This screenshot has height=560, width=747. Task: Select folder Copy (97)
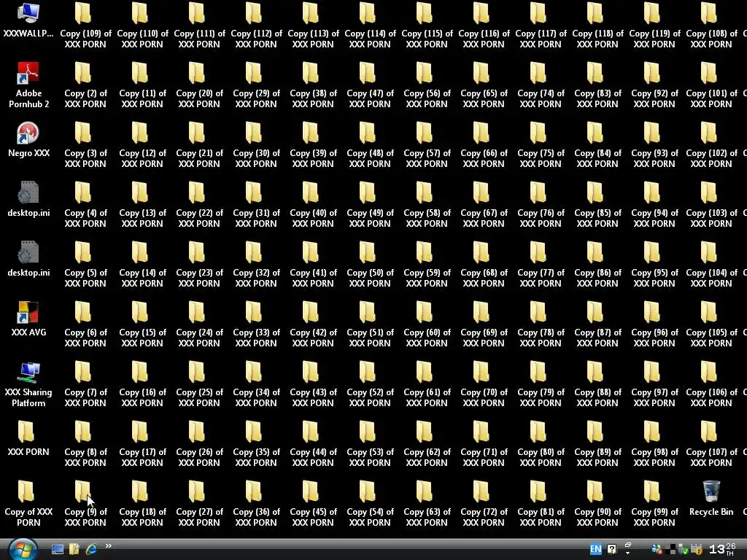654,385
